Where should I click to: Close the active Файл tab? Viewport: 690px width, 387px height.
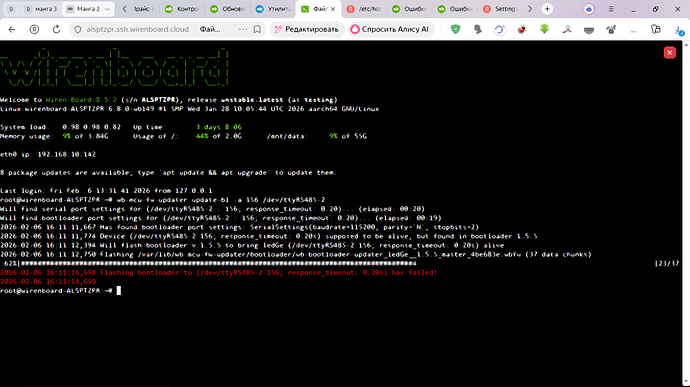click(333, 9)
